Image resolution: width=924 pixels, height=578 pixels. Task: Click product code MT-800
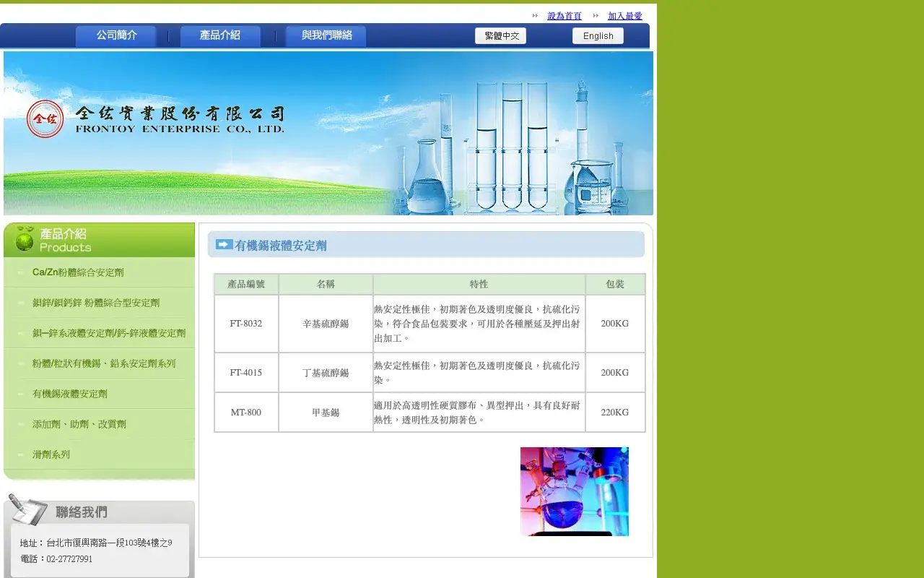click(246, 413)
